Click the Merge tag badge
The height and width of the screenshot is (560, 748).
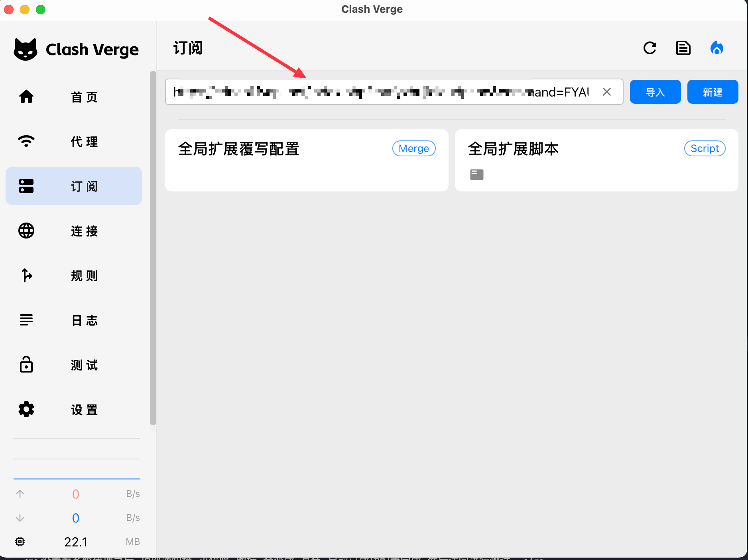point(414,148)
